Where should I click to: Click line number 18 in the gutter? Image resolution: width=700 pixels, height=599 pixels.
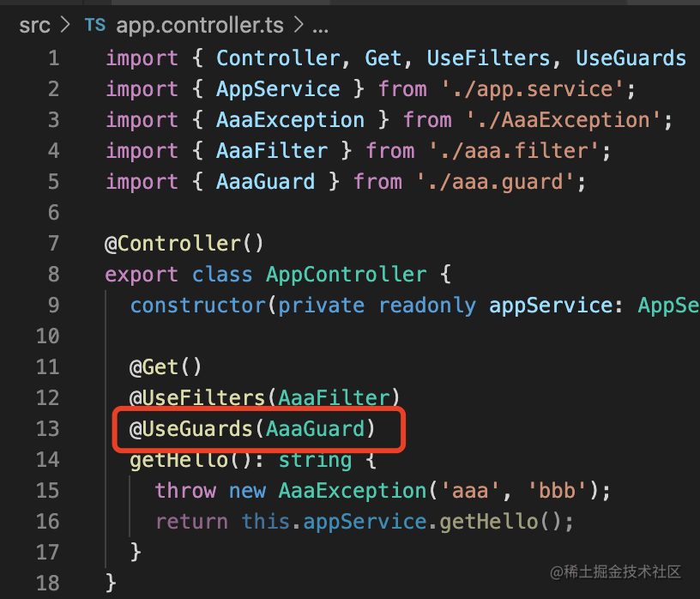pos(48,584)
